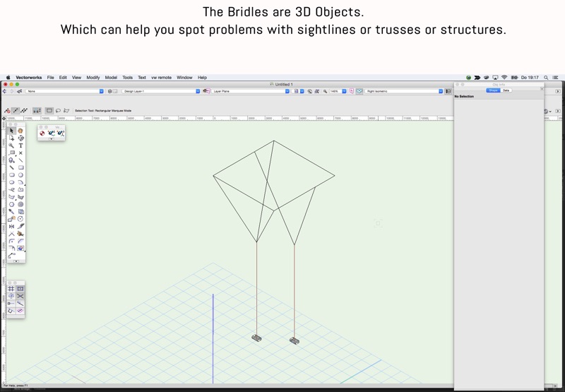The height and width of the screenshot is (392, 565).
Task: Open the Apple menu
Action: click(x=8, y=78)
